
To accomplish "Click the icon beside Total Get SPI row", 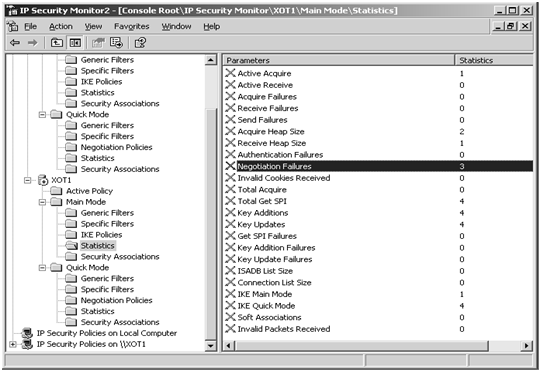I will [x=230, y=201].
